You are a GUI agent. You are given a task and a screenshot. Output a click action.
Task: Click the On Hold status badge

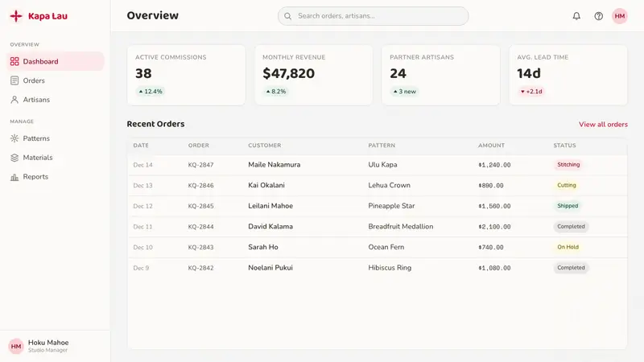pyautogui.click(x=568, y=247)
